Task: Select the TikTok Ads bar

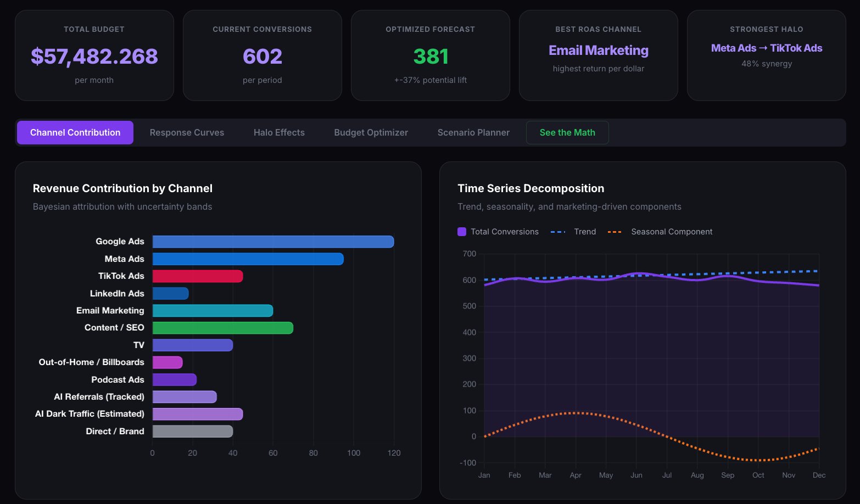Action: [x=198, y=276]
